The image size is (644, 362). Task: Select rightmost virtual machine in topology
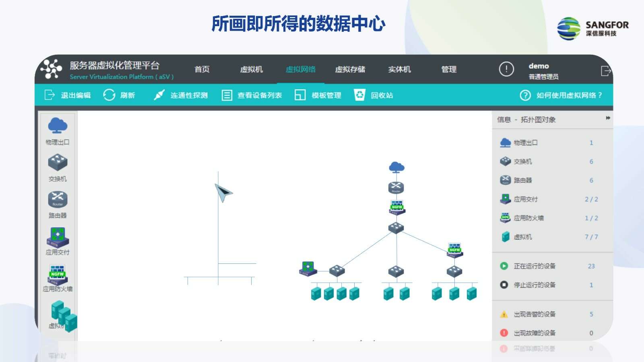472,294
